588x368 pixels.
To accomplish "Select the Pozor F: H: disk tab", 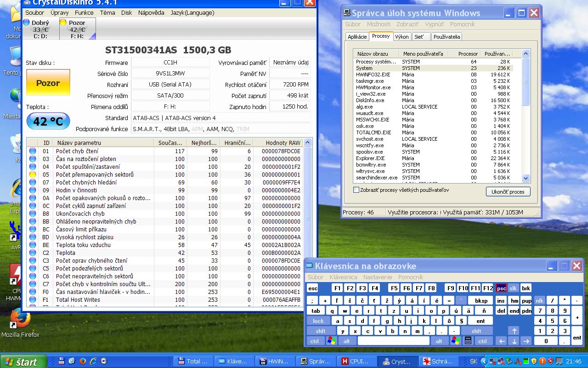I will tap(77, 29).
